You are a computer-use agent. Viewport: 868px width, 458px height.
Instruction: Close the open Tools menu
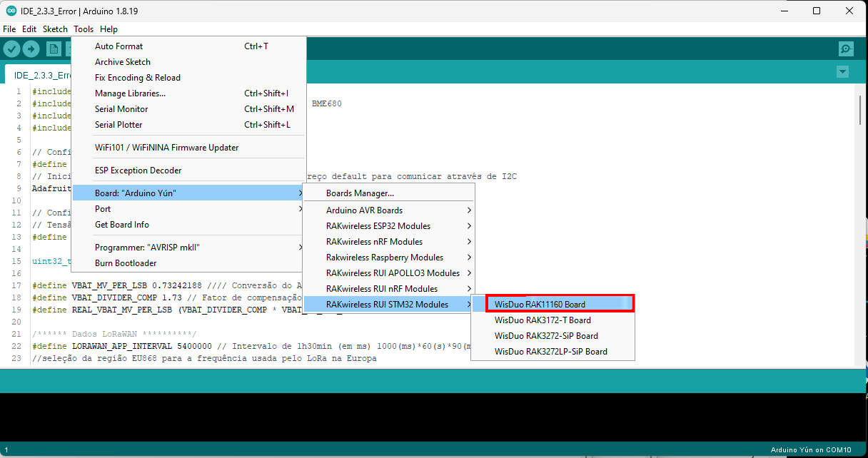coord(84,29)
